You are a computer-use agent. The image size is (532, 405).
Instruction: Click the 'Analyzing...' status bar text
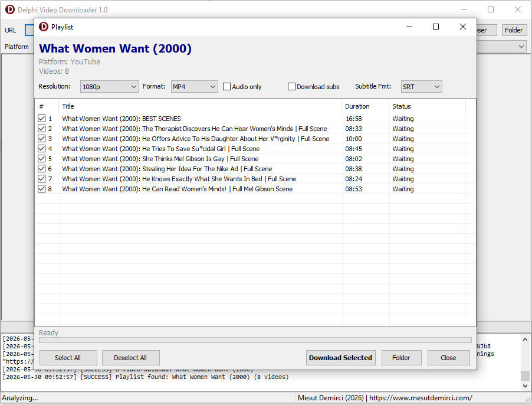[19, 398]
